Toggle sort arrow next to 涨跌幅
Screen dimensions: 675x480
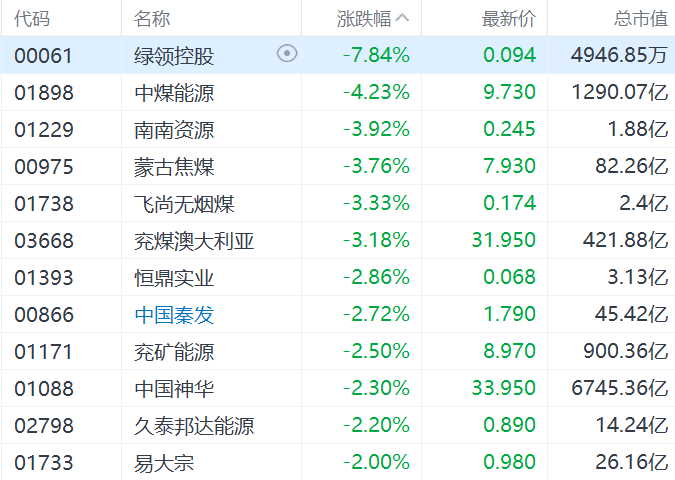[402, 18]
